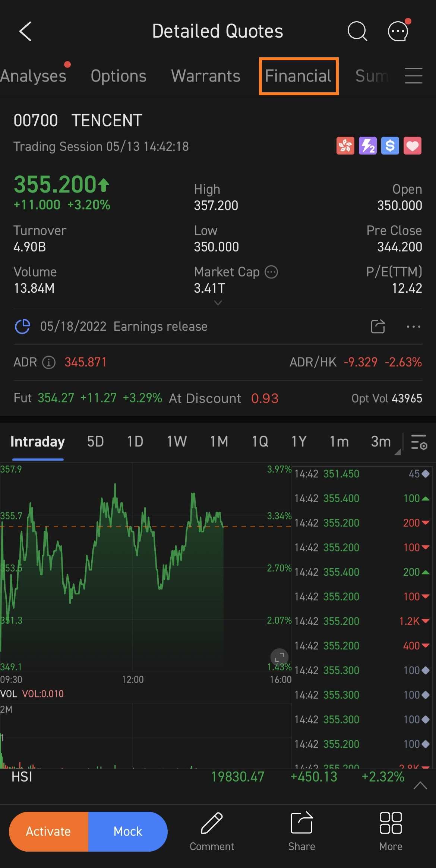This screenshot has width=436, height=868.
Task: Tap the HSI index value 19830.47
Action: [x=238, y=777]
